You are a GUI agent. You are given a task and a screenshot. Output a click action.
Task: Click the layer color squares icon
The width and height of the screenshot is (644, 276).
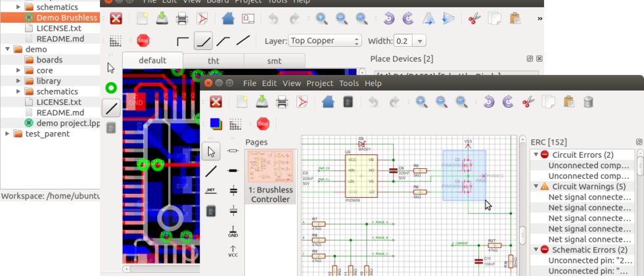click(216, 123)
